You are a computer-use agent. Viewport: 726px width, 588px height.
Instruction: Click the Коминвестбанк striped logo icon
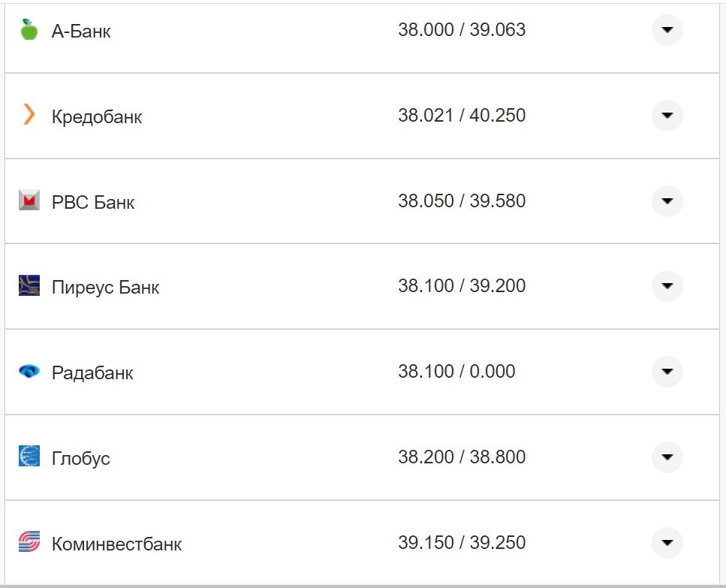pos(29,542)
